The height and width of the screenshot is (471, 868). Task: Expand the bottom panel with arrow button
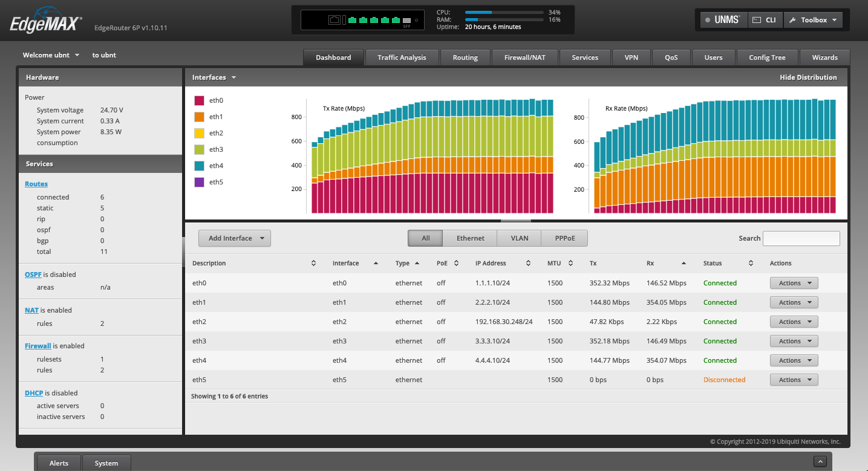pyautogui.click(x=820, y=462)
